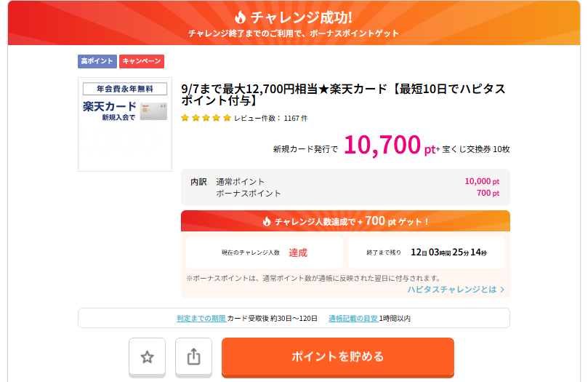Open the 判定までの期間 link

coord(201,318)
